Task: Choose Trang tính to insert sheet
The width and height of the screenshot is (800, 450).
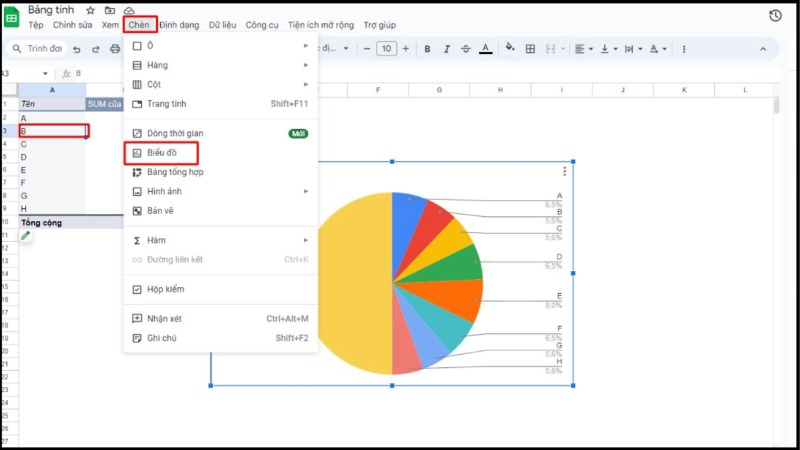Action: tap(220, 104)
